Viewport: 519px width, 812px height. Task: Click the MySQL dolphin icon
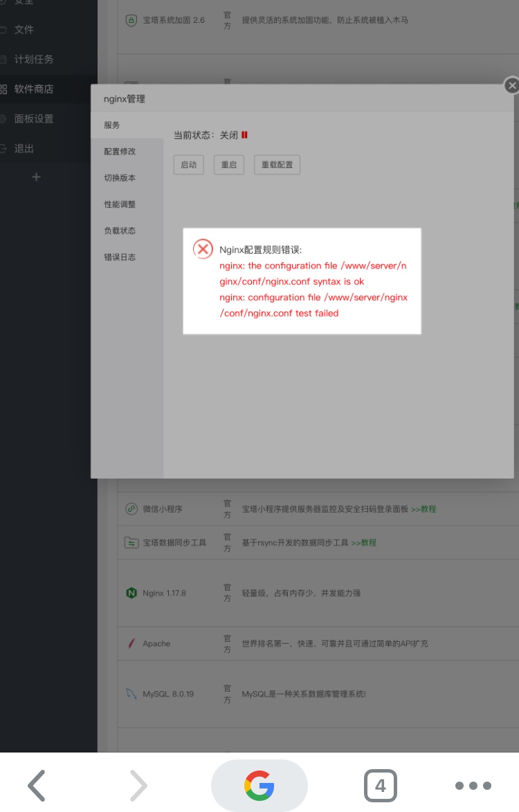click(131, 694)
